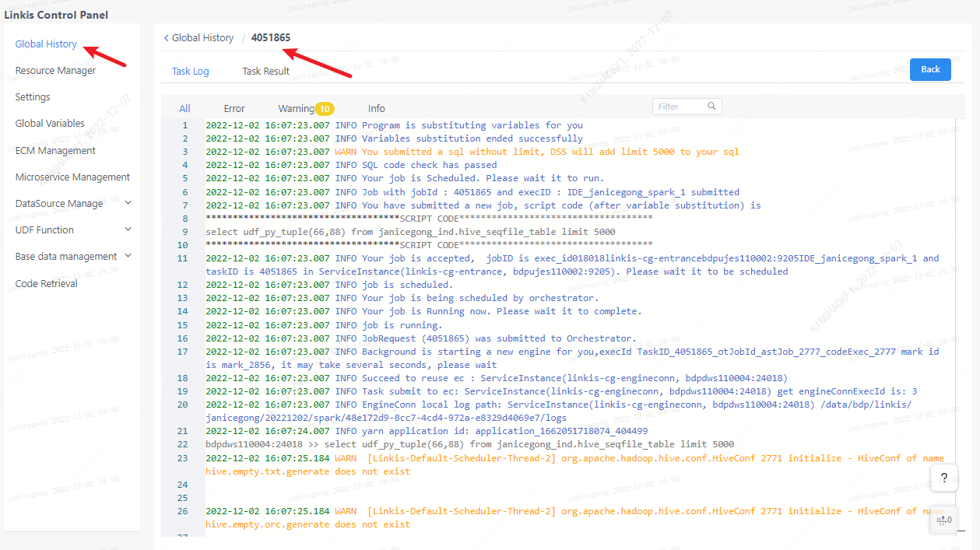
Task: Select the All logs filter tab
Action: click(184, 109)
